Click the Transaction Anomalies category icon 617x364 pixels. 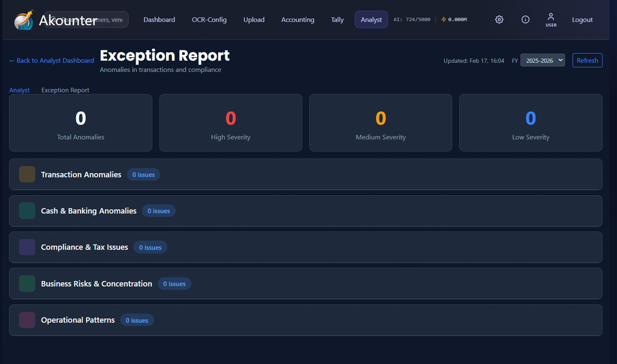[x=27, y=174]
